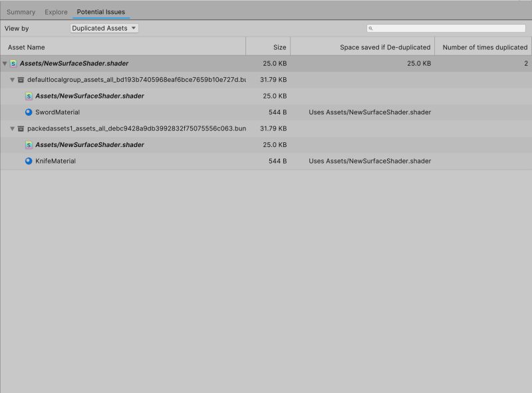Click the bundle icon for packedassets1_assets_all

click(x=20, y=128)
